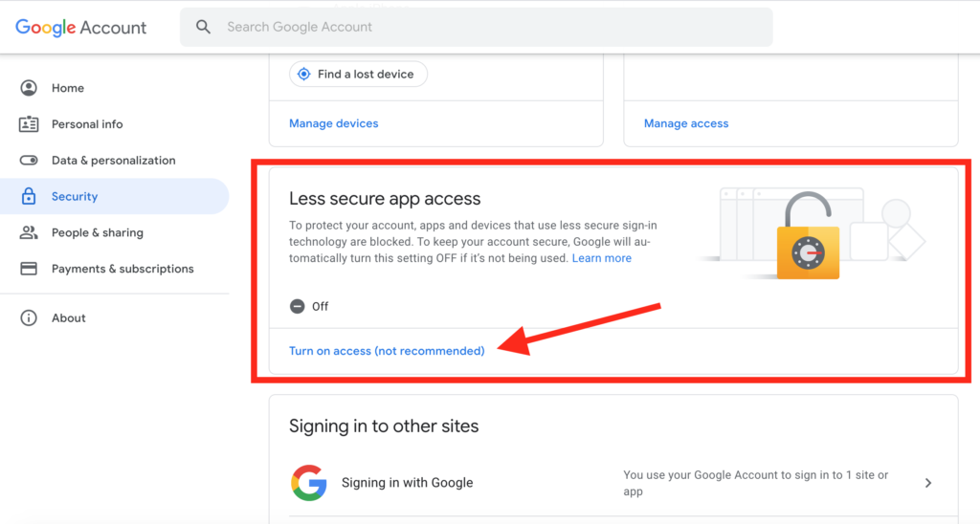Click the Data & personalization toggle icon
Screen dimensions: 980x524
pyautogui.click(x=29, y=161)
